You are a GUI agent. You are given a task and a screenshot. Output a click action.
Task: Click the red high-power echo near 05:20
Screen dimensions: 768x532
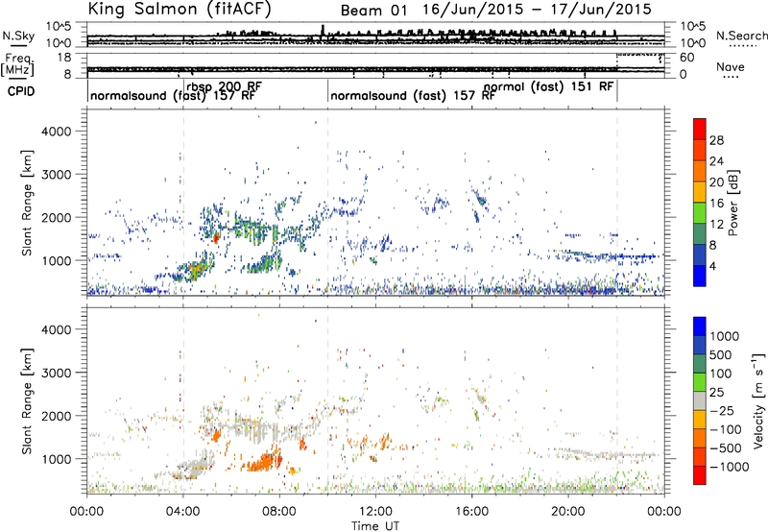click(x=215, y=238)
